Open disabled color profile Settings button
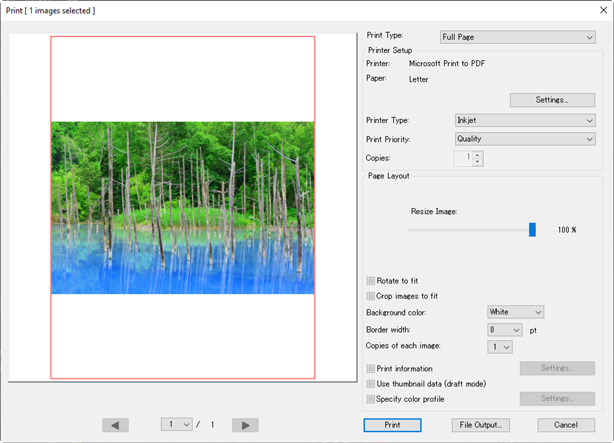The image size is (614, 443). click(x=557, y=399)
